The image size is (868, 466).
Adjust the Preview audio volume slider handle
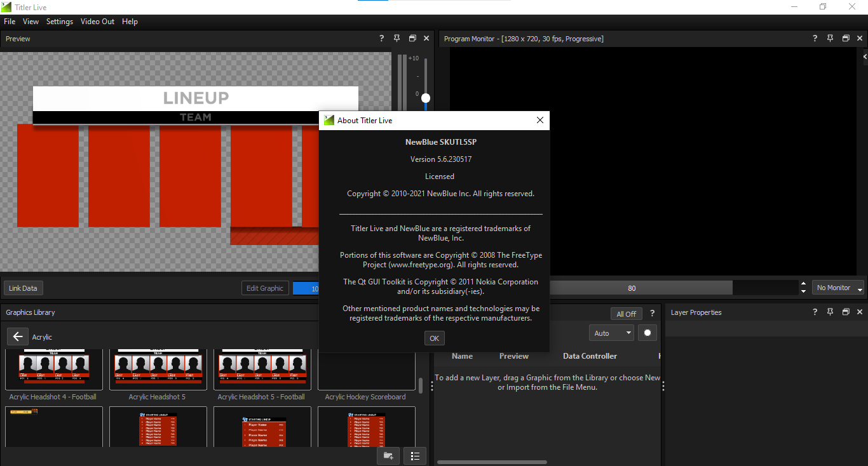(426, 98)
